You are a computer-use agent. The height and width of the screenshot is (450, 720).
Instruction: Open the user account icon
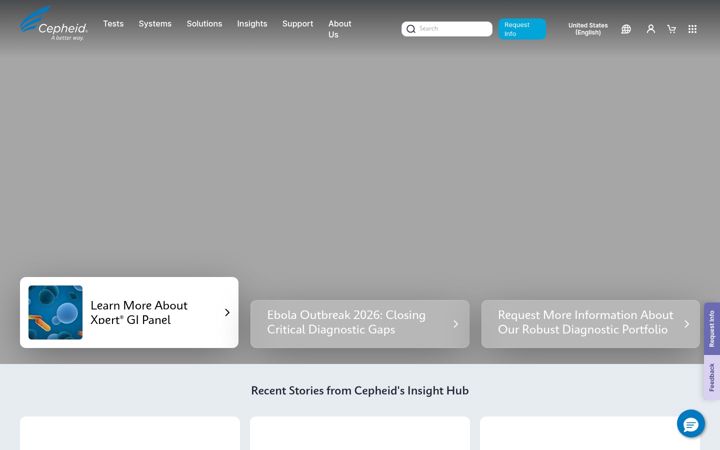(x=651, y=29)
